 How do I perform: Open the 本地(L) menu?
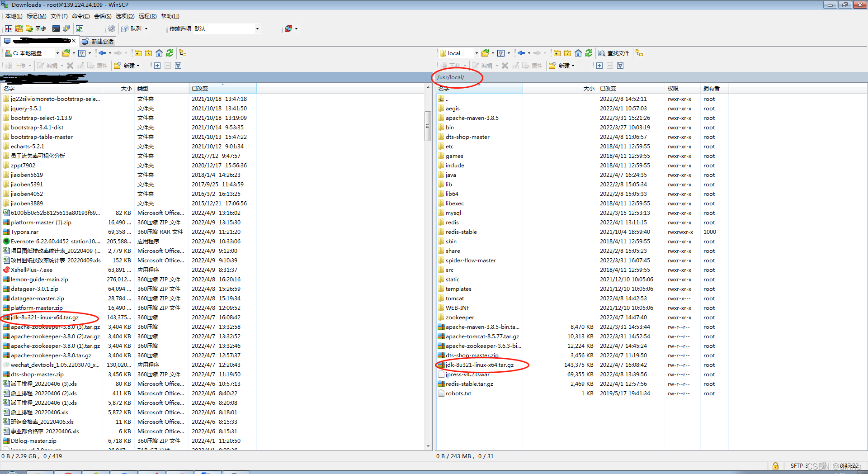pos(14,16)
